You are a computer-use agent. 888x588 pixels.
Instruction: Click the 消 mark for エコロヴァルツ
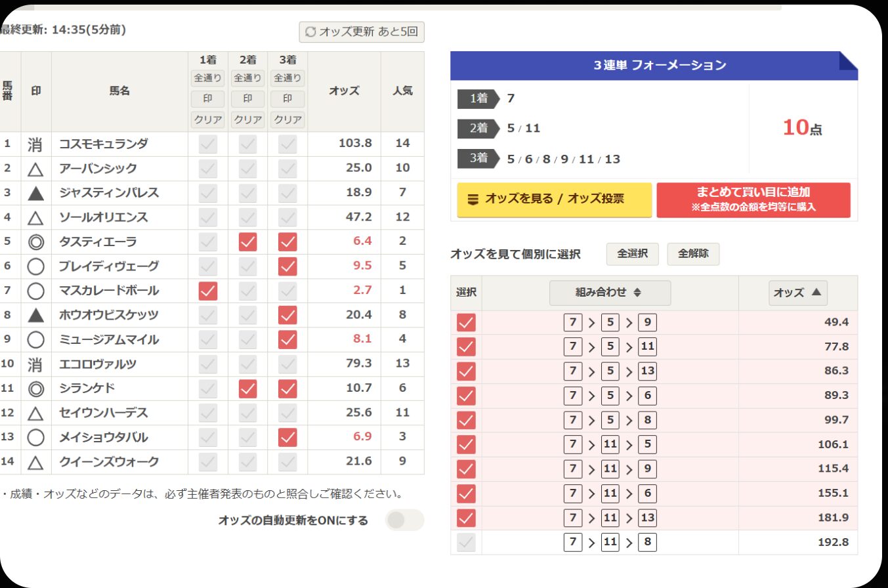[x=36, y=364]
